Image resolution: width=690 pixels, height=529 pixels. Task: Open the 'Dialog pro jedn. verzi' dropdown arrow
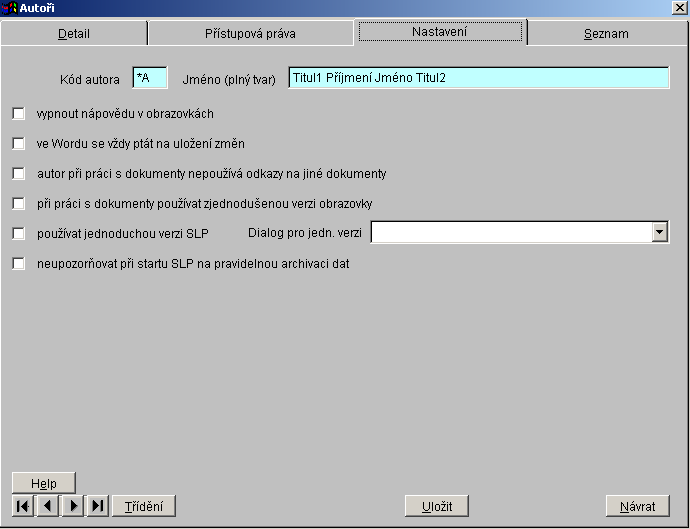point(659,233)
